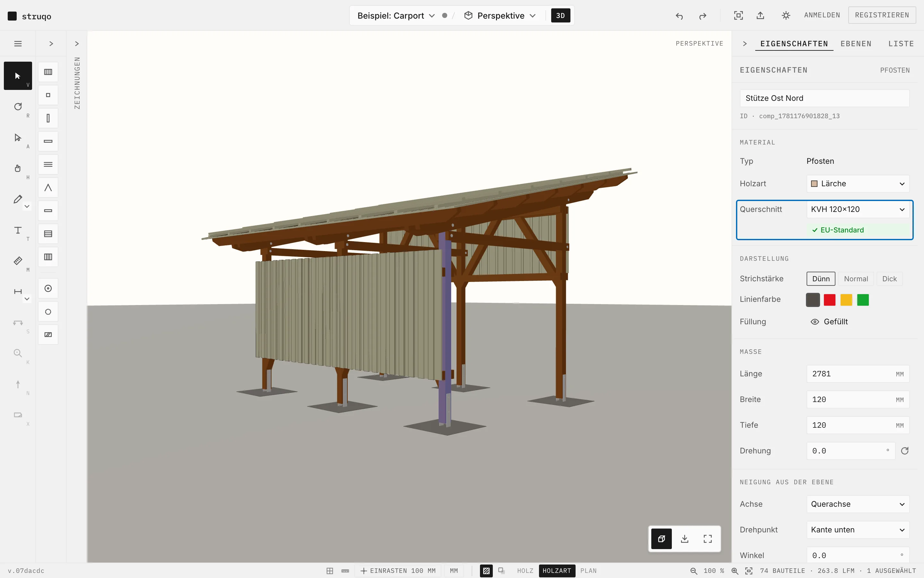Click the zoom out magnifier in status bar
The width and height of the screenshot is (924, 578).
pos(694,571)
